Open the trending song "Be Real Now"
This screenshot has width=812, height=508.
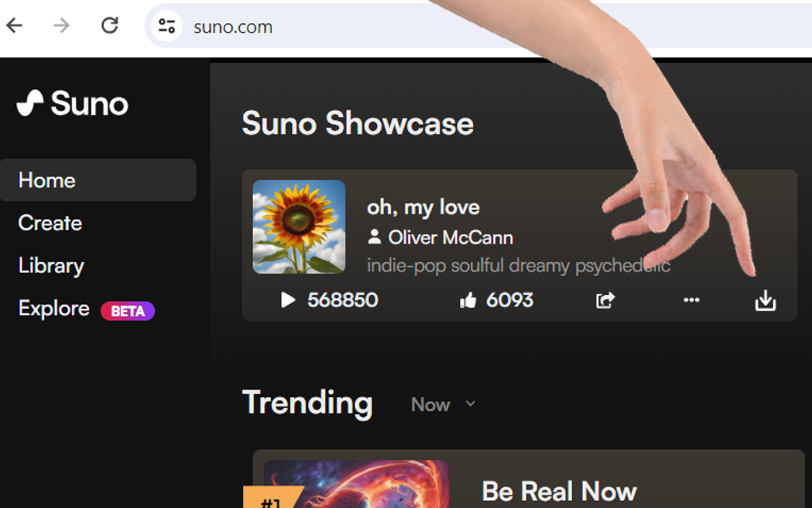pyautogui.click(x=559, y=491)
